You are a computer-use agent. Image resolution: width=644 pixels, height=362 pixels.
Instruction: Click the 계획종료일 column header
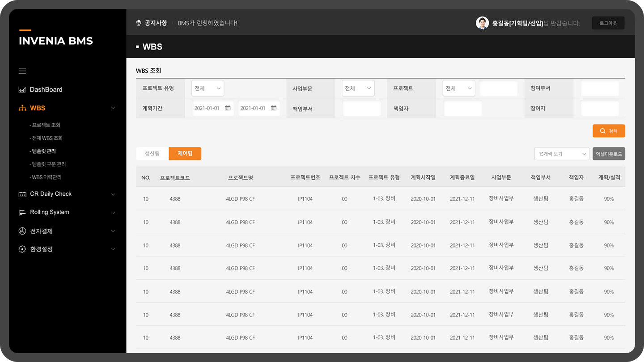coord(462,178)
